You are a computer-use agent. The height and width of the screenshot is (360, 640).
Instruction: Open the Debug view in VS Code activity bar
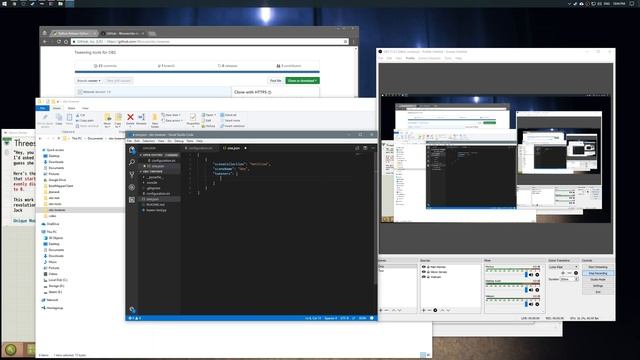pos(132,187)
